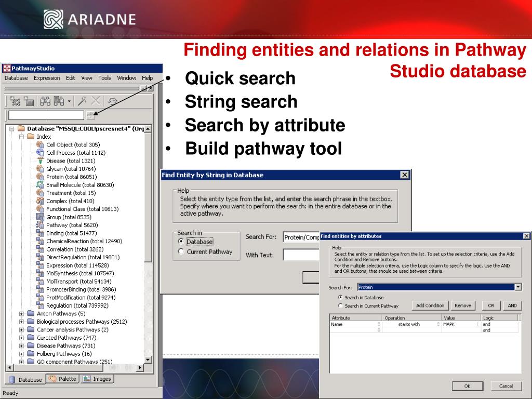This screenshot has width=532, height=399.
Task: Click the Small Molecule index icon
Action: (40, 185)
